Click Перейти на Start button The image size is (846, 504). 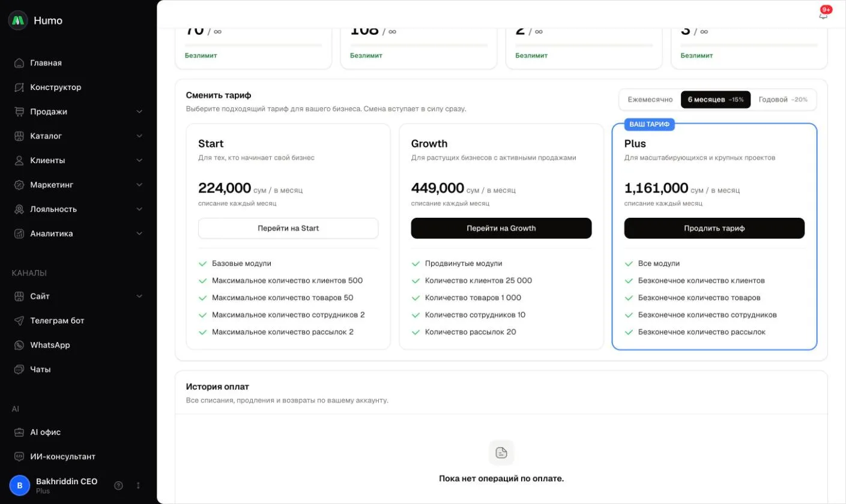click(288, 229)
